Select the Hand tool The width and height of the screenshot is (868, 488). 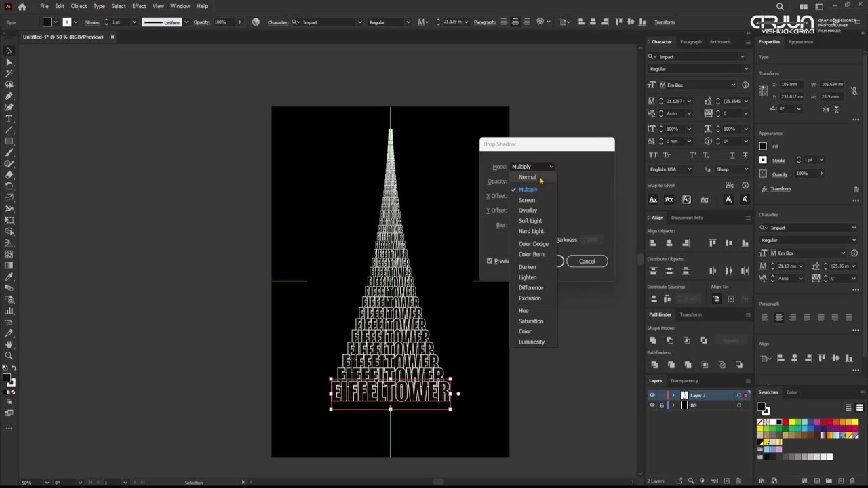[9, 344]
